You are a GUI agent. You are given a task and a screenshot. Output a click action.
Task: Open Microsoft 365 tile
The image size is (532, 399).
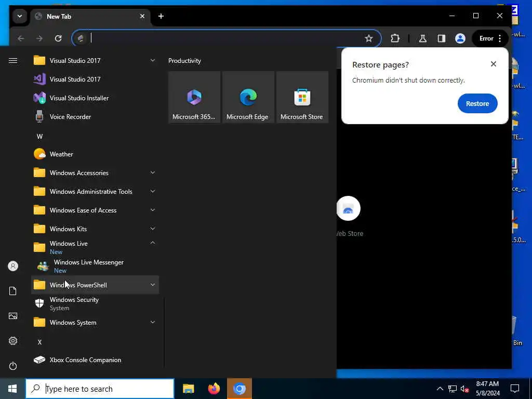click(x=194, y=97)
